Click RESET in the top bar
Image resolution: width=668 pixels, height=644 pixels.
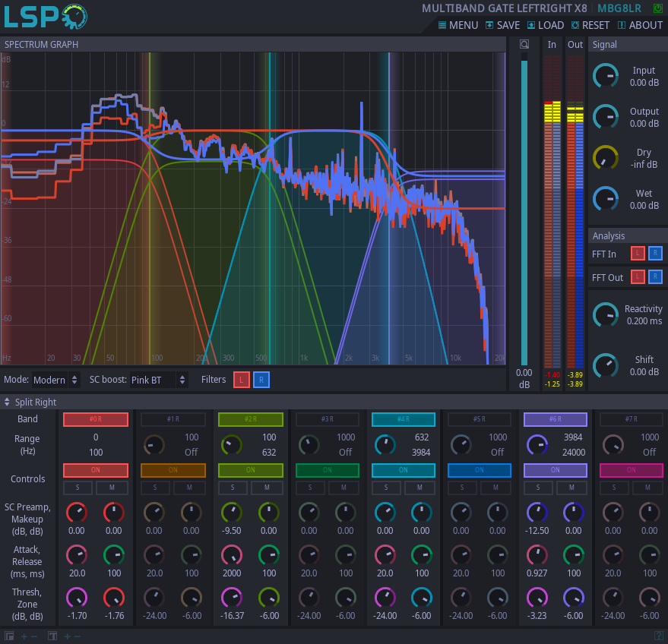tap(590, 26)
